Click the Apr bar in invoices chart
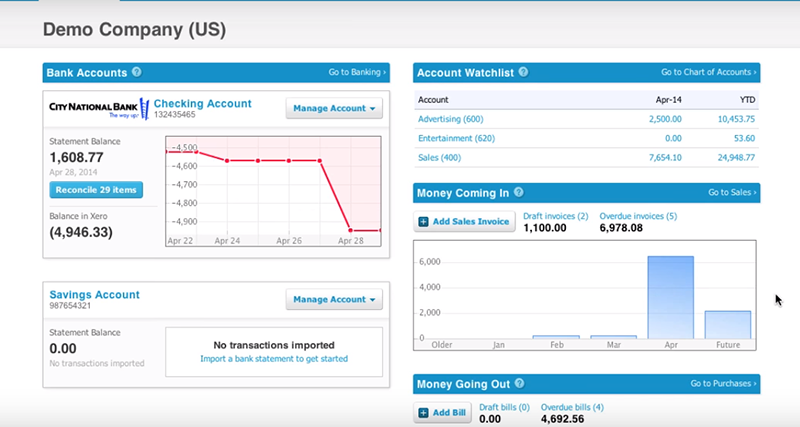800x427 pixels. (x=670, y=298)
